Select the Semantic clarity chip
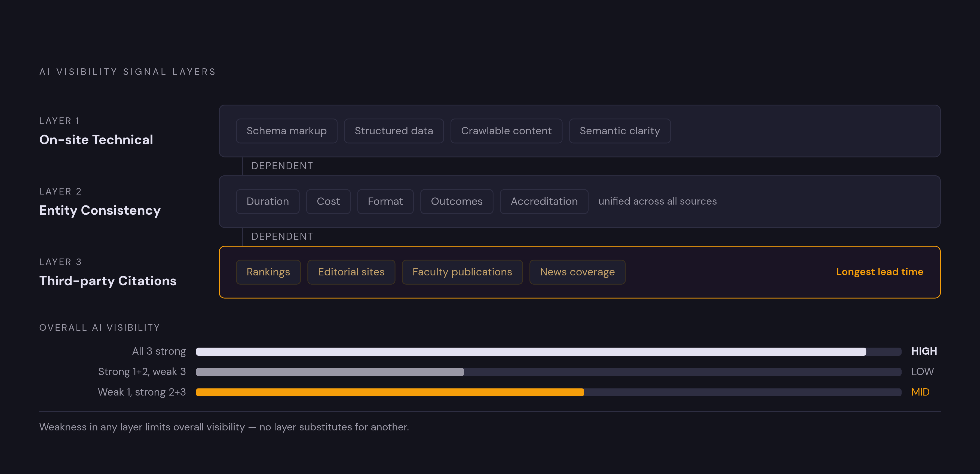This screenshot has height=474, width=980. pyautogui.click(x=619, y=131)
